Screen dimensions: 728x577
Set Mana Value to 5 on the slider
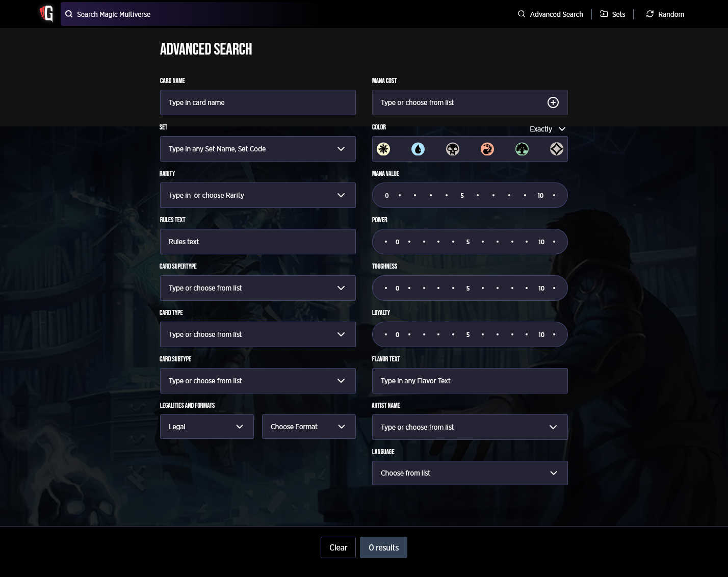coord(462,195)
